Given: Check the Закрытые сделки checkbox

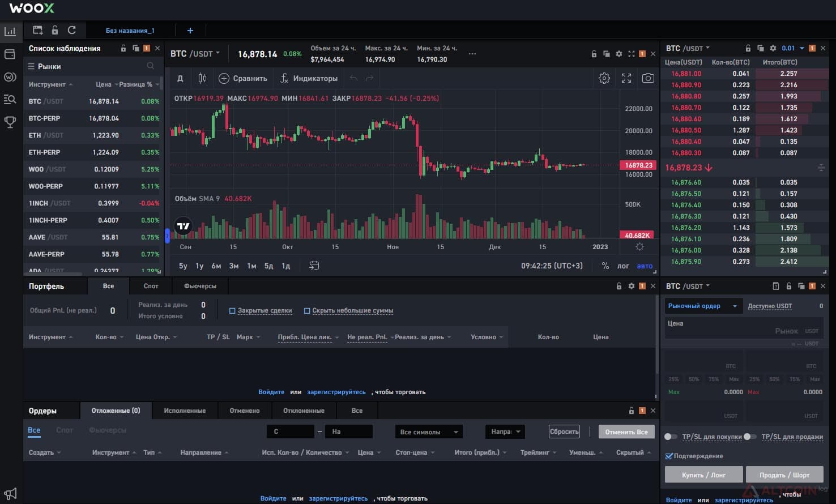Looking at the screenshot, I should click(232, 310).
